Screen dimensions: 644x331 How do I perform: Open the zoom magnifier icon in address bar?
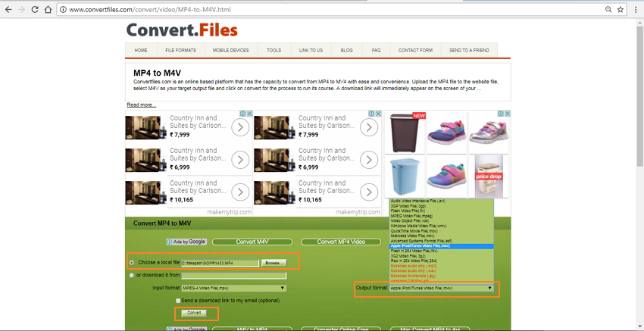pyautogui.click(x=608, y=9)
